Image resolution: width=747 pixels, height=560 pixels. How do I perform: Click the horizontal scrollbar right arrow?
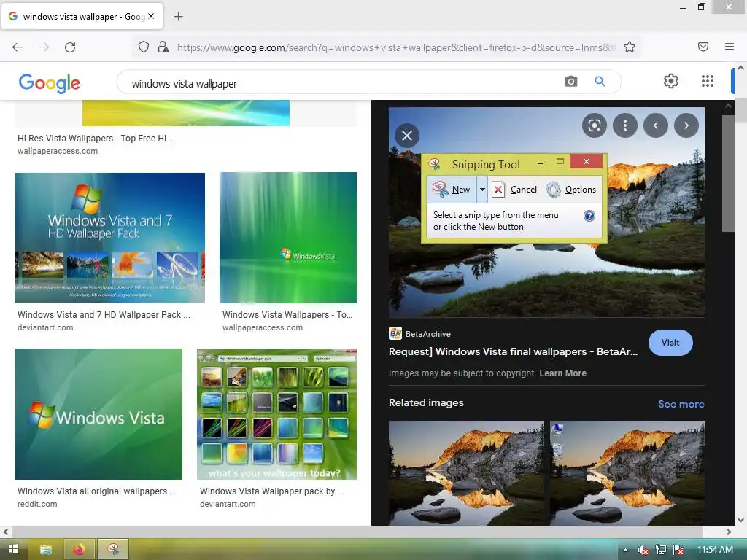[729, 532]
